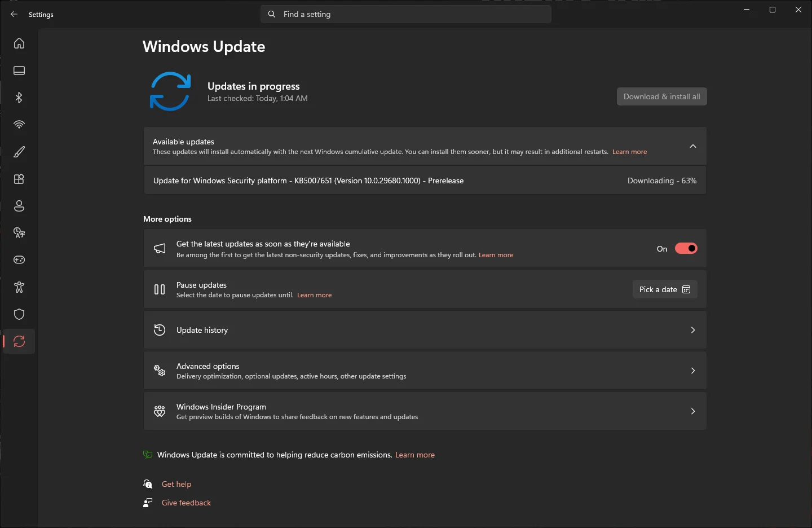Click Download & install all button

(662, 96)
